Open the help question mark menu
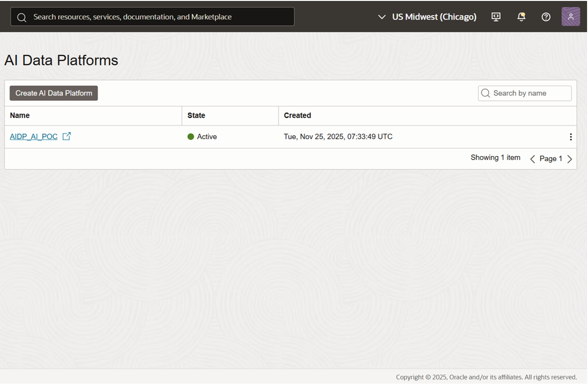 coord(546,17)
